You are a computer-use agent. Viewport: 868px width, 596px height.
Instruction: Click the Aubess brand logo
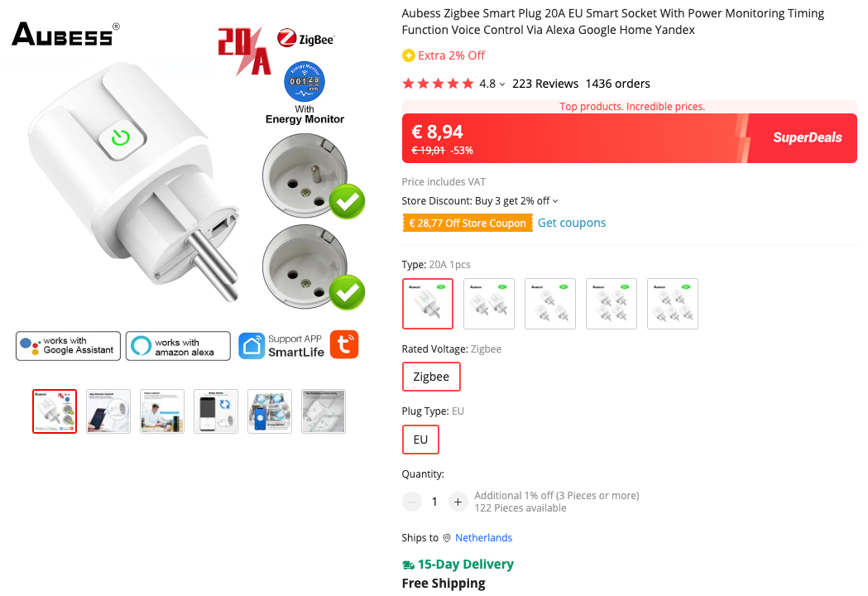[x=65, y=35]
